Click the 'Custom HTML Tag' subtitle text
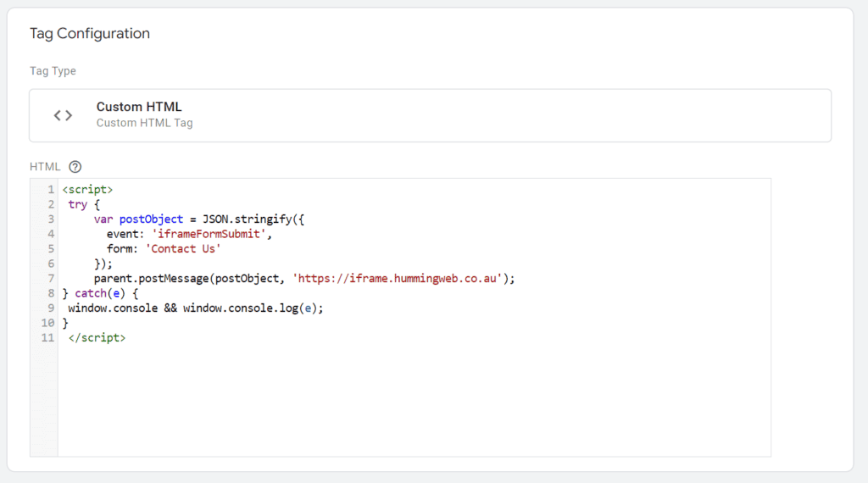 coord(144,123)
